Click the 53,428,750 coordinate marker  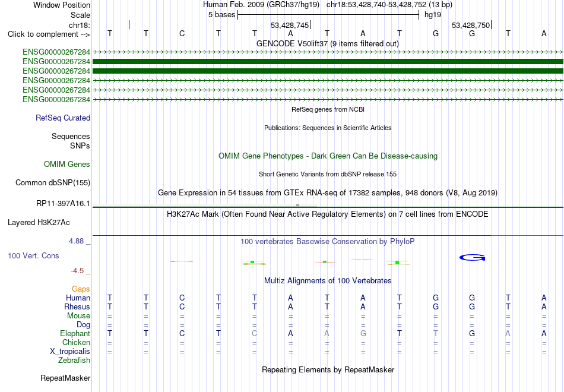point(471,25)
